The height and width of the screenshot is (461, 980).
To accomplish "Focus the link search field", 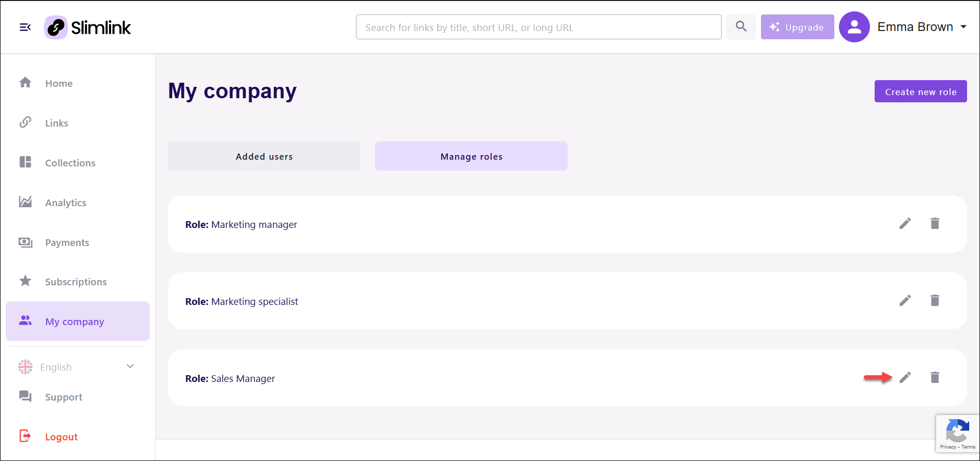I will 538,27.
